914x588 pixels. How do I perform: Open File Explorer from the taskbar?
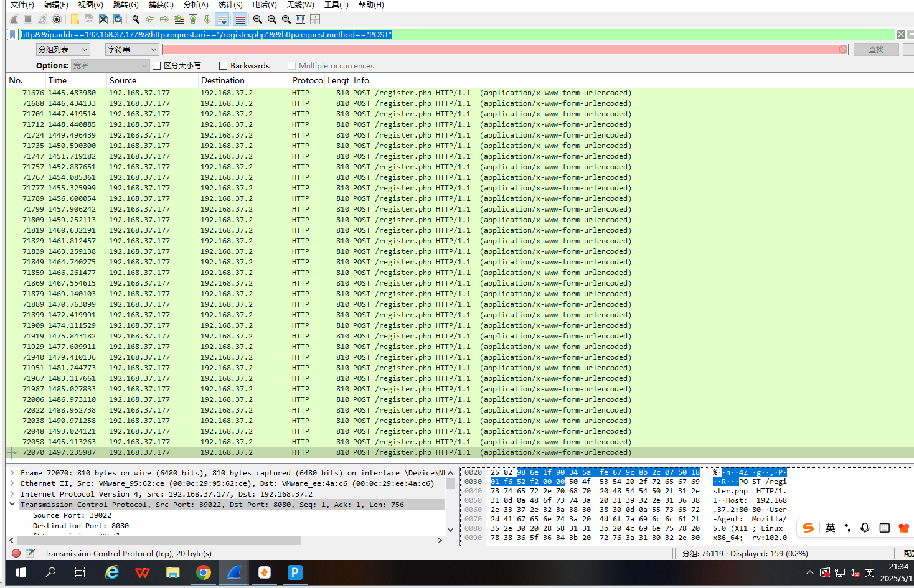tap(173, 572)
